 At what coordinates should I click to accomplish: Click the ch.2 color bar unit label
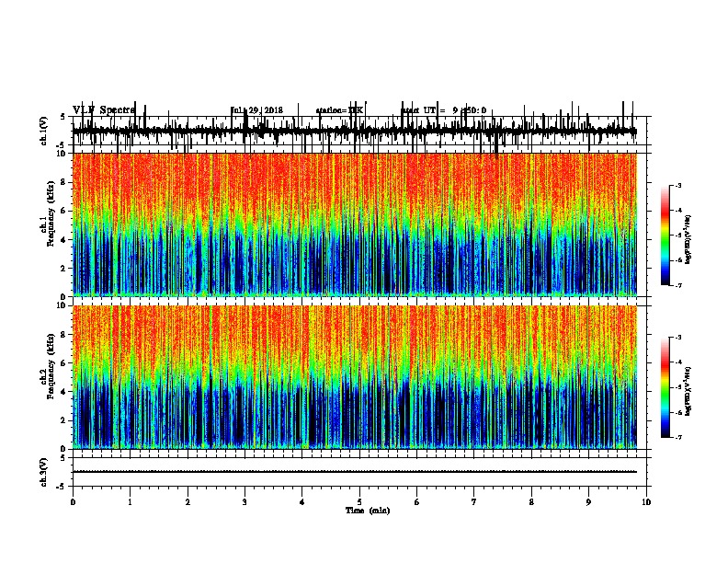coord(688,391)
